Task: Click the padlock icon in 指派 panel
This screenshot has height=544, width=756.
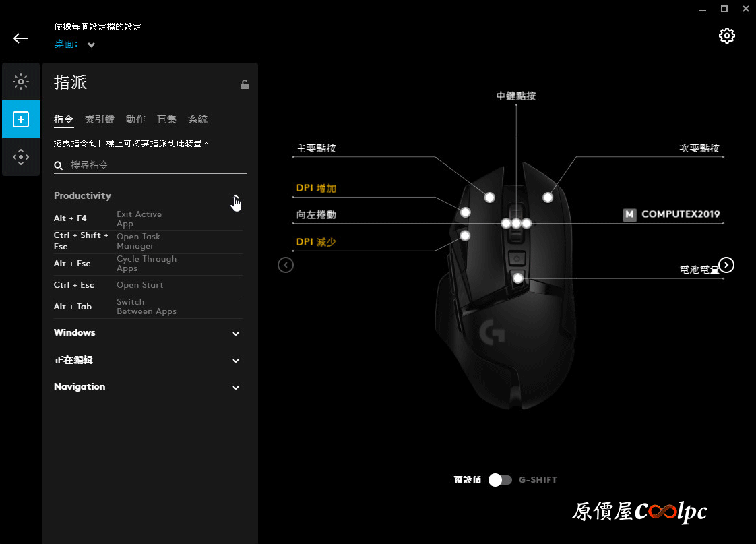Action: click(245, 84)
